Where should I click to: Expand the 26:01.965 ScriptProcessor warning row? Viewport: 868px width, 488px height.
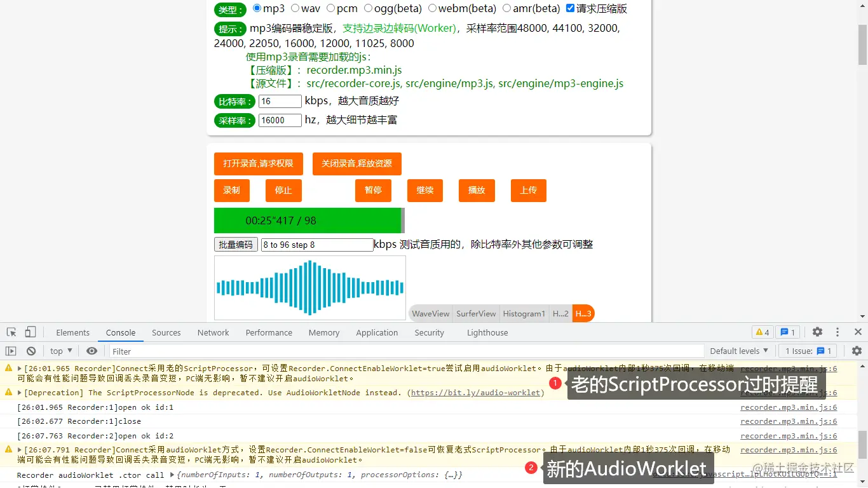point(20,369)
